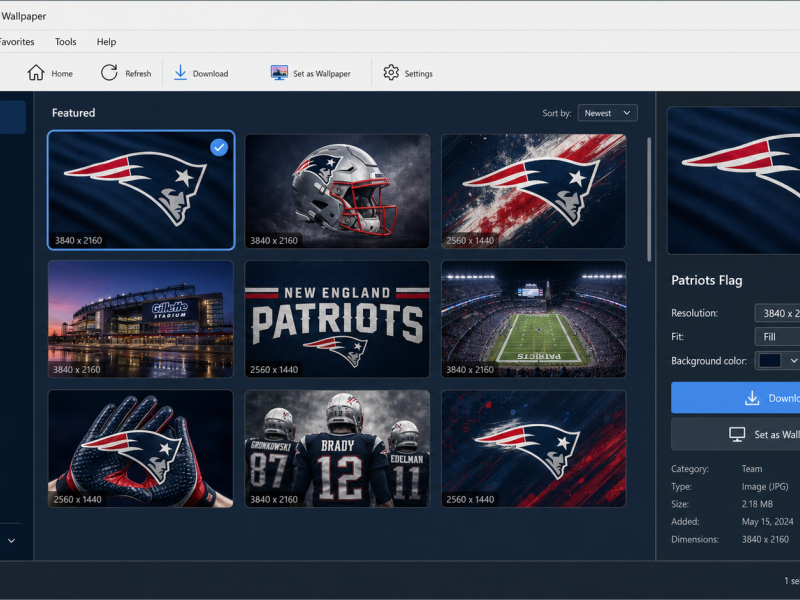Viewport: 800px width, 600px height.
Task: Click the Dimensions value 3840 x 2160
Action: pos(765,539)
